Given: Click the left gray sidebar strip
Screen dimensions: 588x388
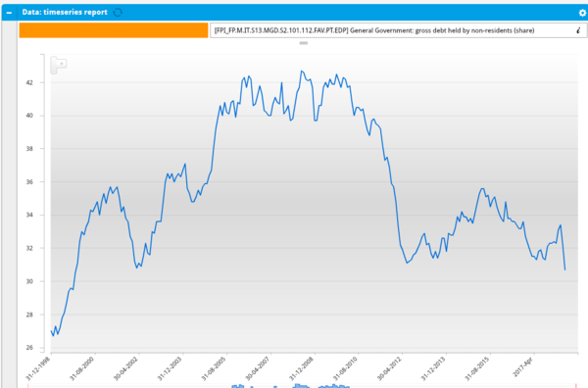Looking at the screenshot, I should click(x=10, y=205).
